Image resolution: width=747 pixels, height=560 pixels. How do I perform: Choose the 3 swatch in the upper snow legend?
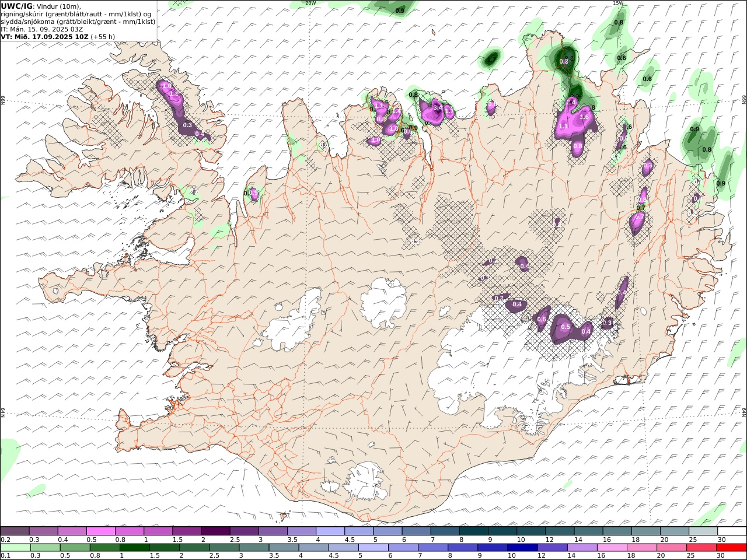pyautogui.click(x=273, y=531)
